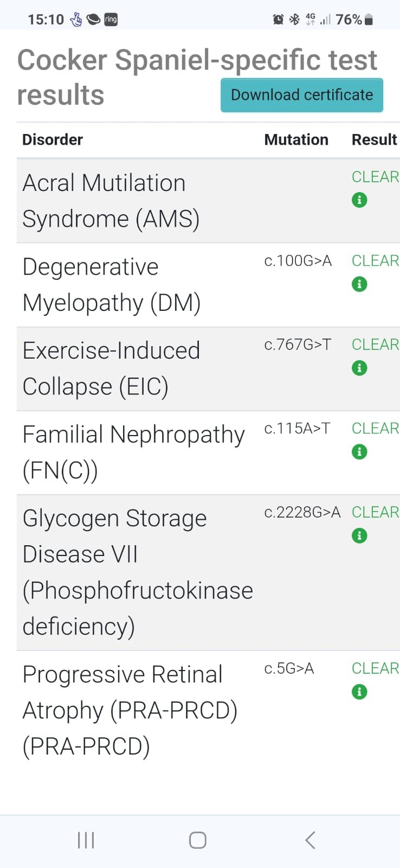Open info icon for Degenerative Myelopathy result
The width and height of the screenshot is (400, 868).
click(359, 284)
